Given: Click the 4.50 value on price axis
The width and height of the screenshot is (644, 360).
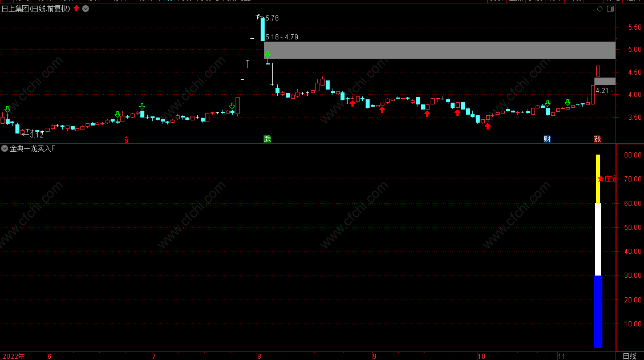Looking at the screenshot, I should 634,72.
